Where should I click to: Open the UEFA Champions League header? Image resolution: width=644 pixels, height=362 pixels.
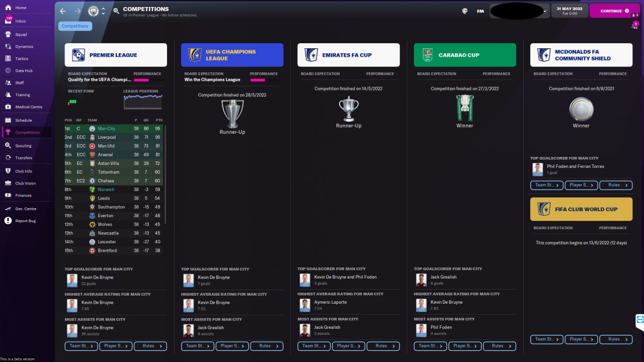pos(232,55)
